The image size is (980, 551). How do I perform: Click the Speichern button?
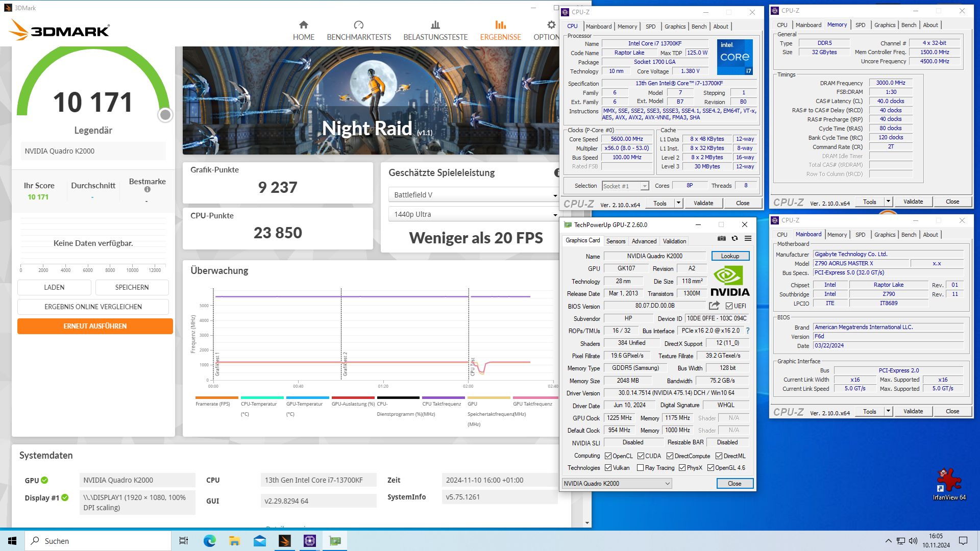coord(132,287)
